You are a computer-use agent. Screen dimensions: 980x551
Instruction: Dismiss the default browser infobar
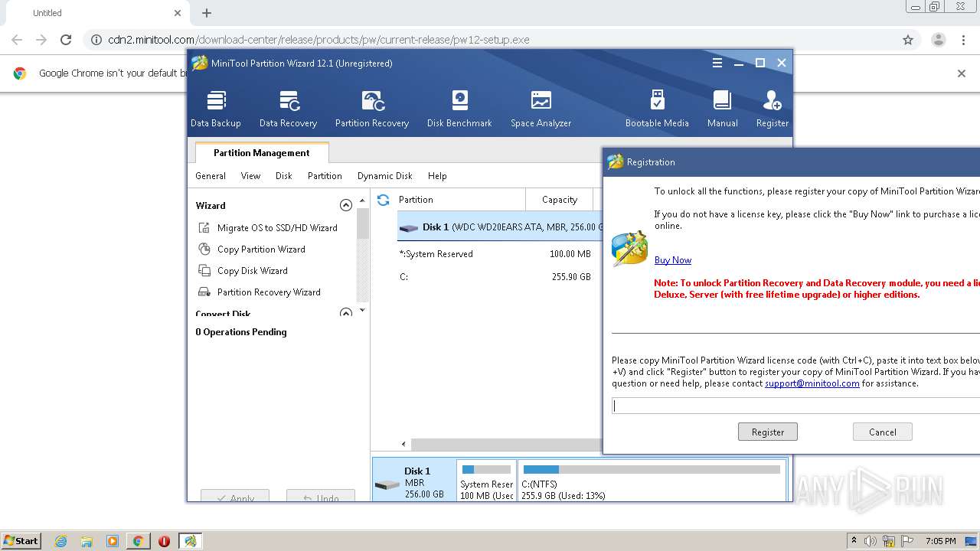click(x=962, y=73)
